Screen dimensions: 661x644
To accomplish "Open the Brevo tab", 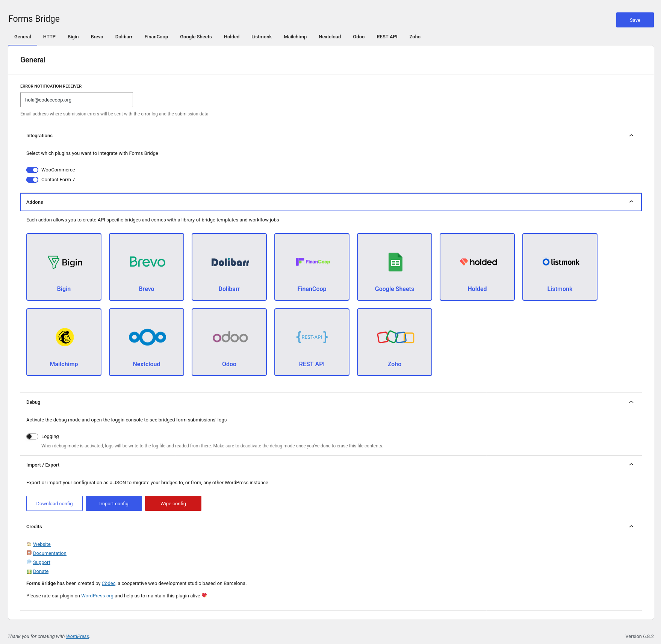I will point(97,37).
